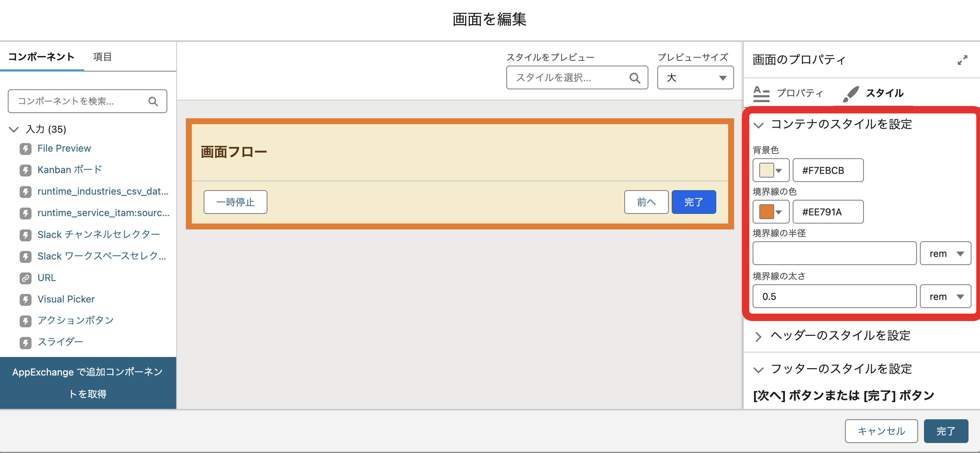Click the Kanban ボード component icon
980x453 pixels.
coord(26,170)
